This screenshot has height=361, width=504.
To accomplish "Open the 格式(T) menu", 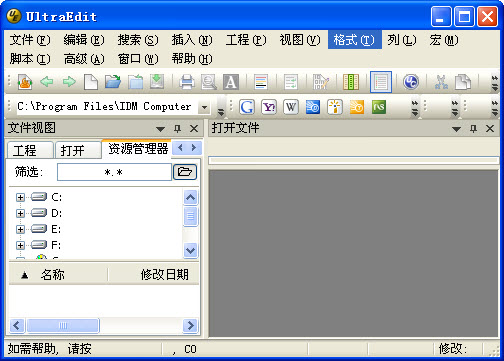I will 354,40.
